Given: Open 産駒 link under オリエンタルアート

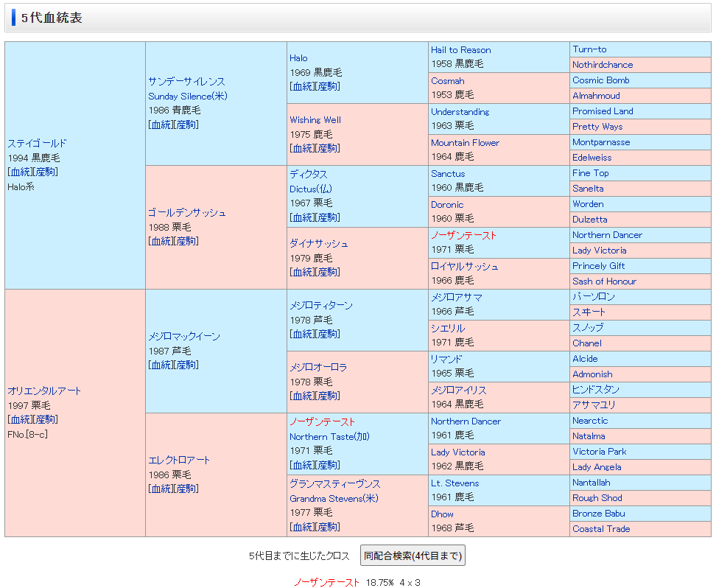Looking at the screenshot, I should pyautogui.click(x=45, y=419).
